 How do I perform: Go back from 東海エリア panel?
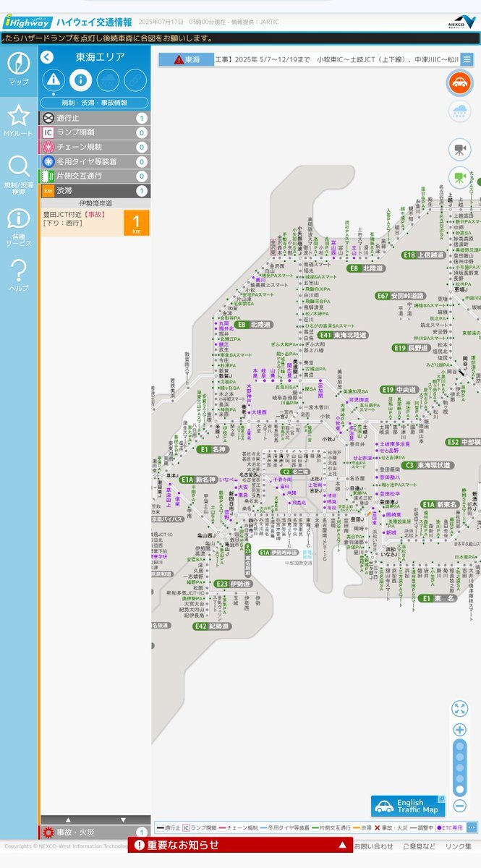(x=47, y=57)
